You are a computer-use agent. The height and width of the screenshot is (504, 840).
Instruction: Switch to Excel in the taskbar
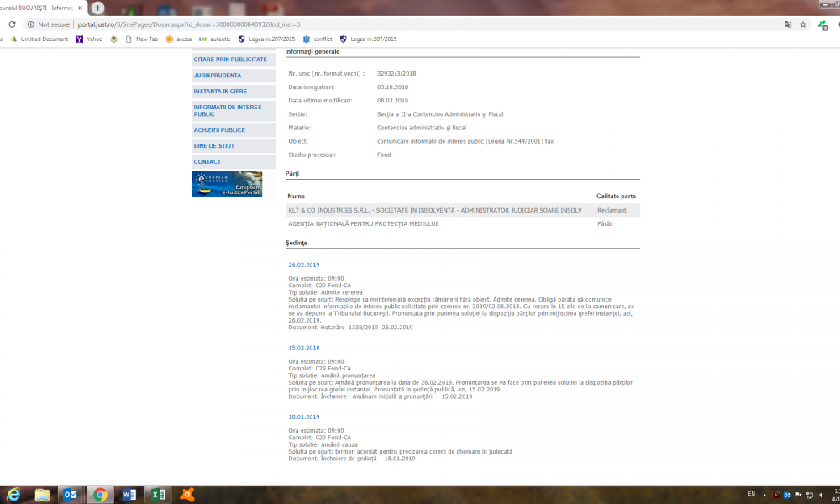(158, 495)
